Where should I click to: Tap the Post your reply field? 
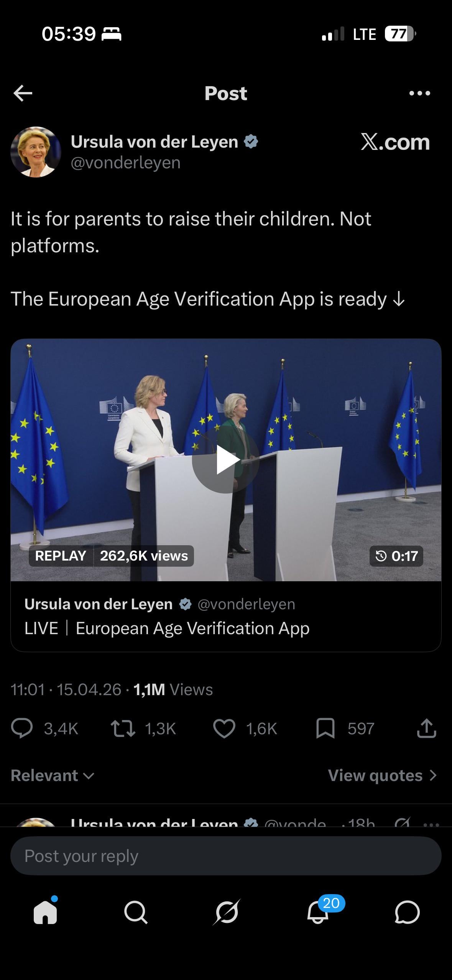pos(226,856)
